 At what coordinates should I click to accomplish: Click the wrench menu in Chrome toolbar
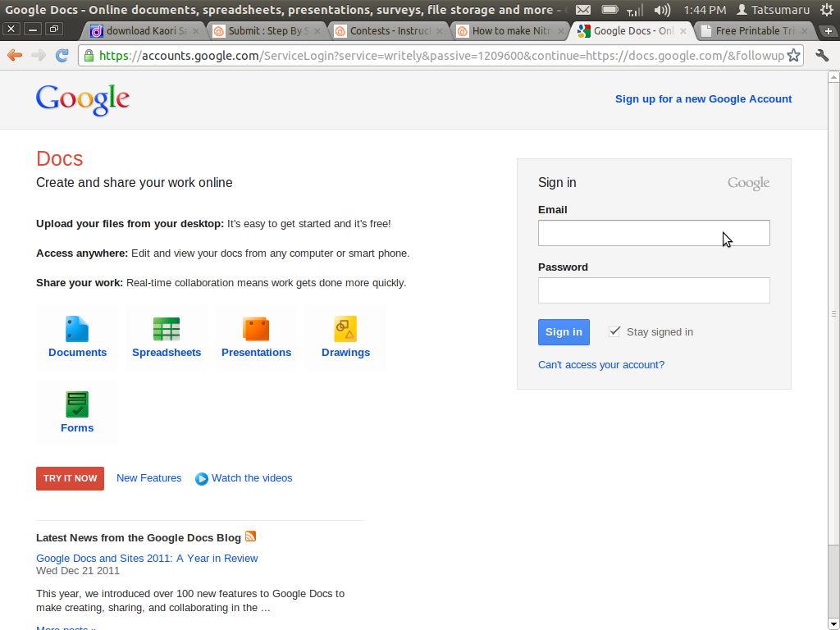click(x=822, y=55)
